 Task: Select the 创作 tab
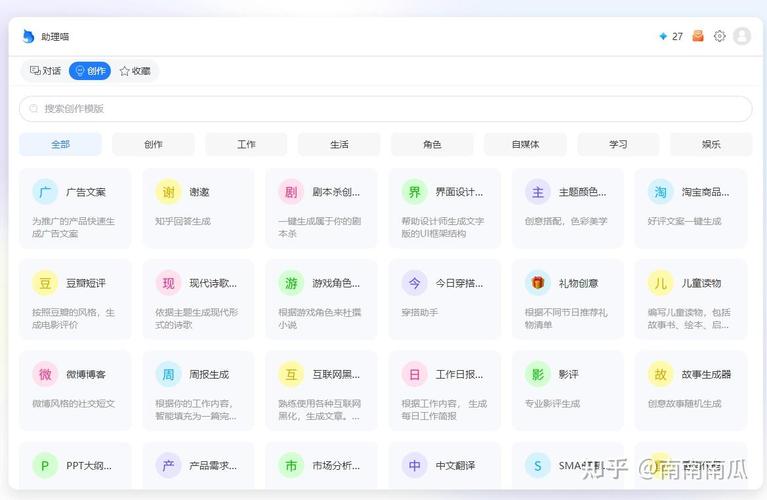coord(90,71)
